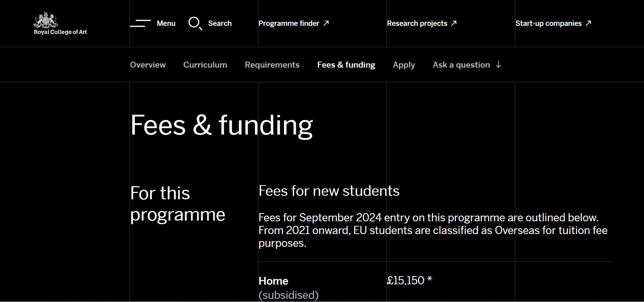Click the arrow icon beside Start-up companies
The height and width of the screenshot is (302, 644).
(588, 23)
